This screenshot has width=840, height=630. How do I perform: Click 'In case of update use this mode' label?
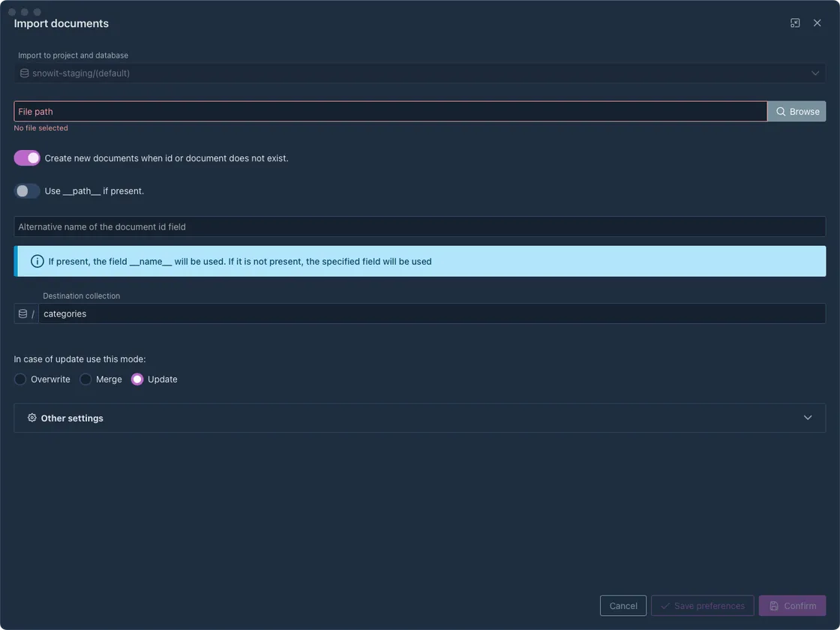pyautogui.click(x=79, y=359)
